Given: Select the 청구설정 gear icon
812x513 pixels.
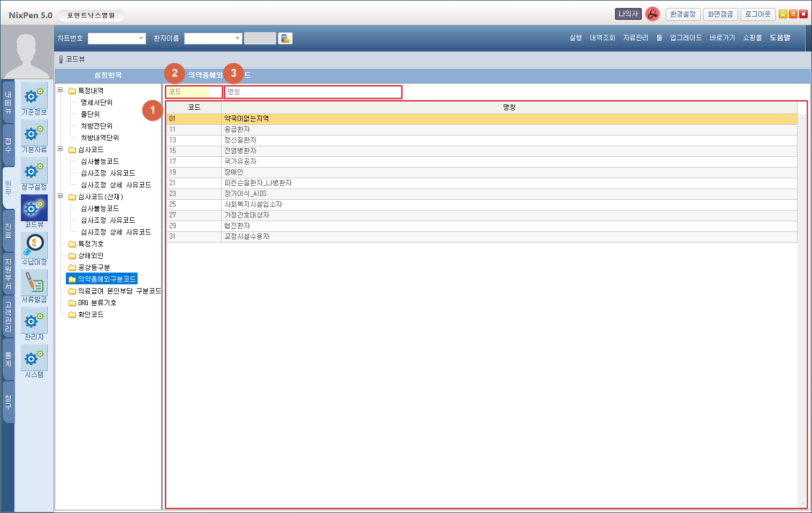Looking at the screenshot, I should pos(34,171).
